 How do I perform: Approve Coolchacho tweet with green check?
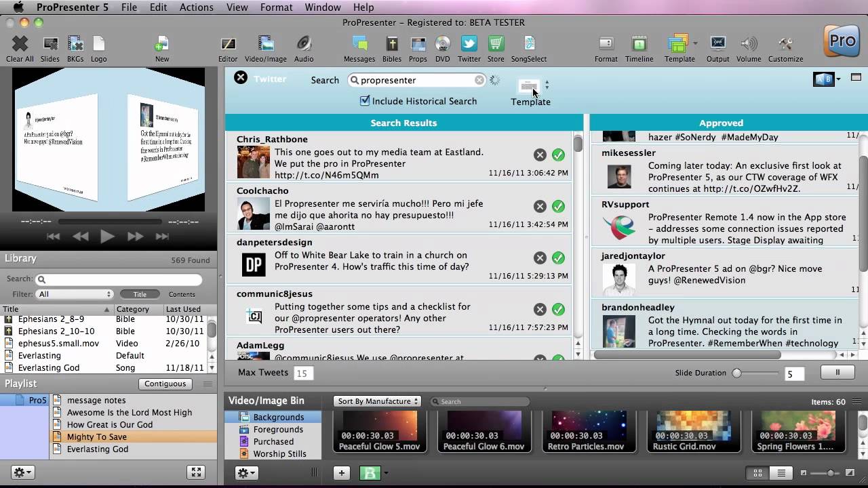point(558,206)
